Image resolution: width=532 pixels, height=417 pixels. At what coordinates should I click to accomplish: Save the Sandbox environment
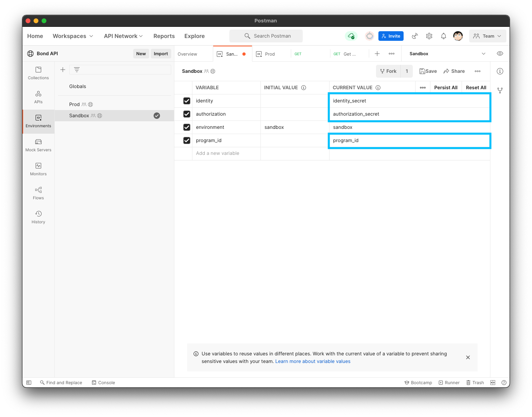click(428, 71)
